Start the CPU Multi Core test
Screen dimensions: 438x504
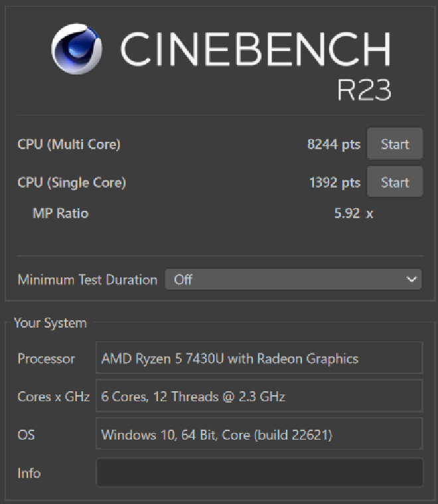point(395,144)
